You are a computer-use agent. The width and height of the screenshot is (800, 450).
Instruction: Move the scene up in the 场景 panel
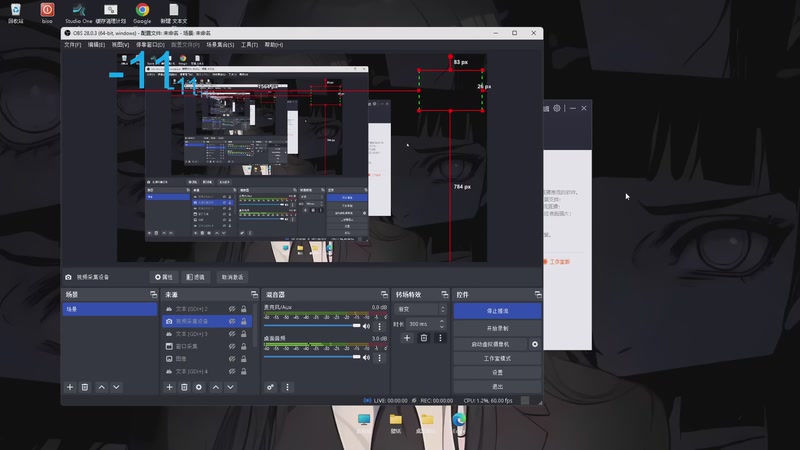pos(102,387)
